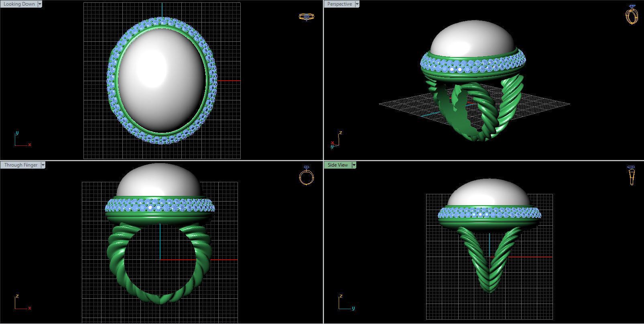Image resolution: width=644 pixels, height=324 pixels.
Task: Click the Side View viewport label
Action: pos(337,165)
